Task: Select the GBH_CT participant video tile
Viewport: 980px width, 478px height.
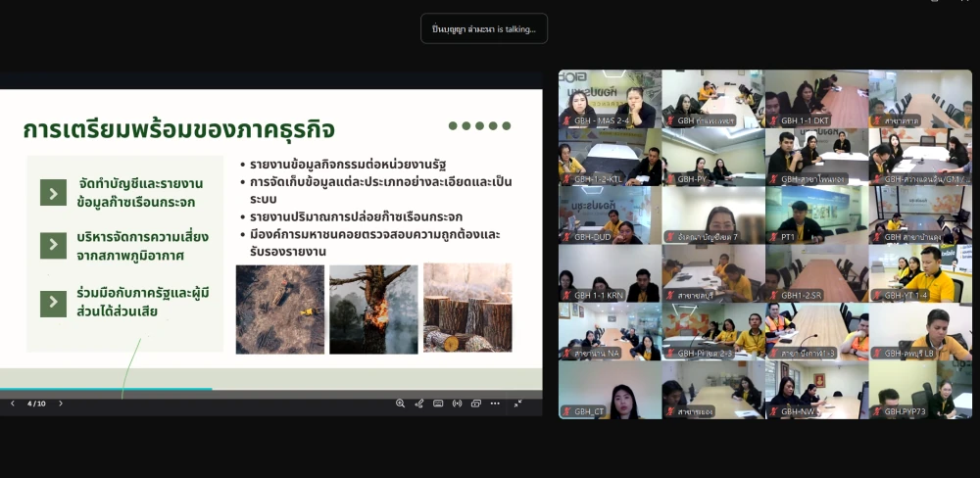Action: [610, 389]
